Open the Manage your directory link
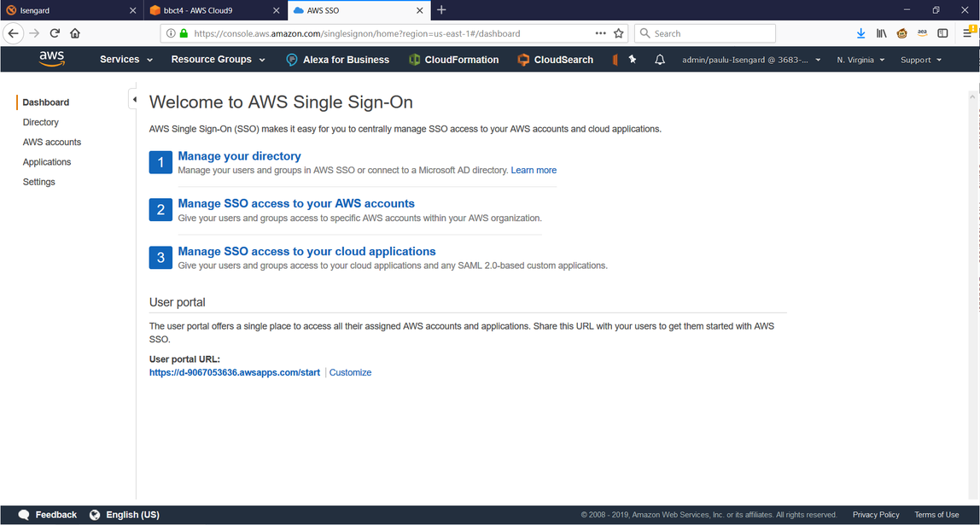Viewport: 980px width, 525px height. 239,156
